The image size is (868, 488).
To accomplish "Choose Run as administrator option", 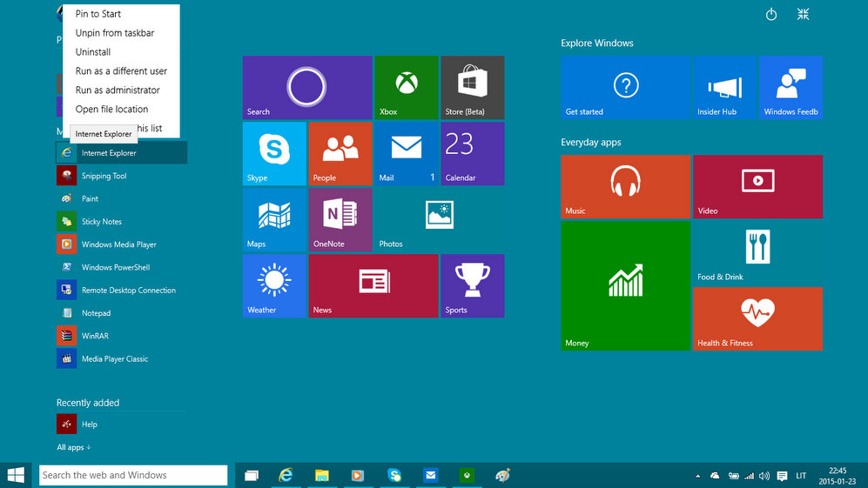I will 118,90.
